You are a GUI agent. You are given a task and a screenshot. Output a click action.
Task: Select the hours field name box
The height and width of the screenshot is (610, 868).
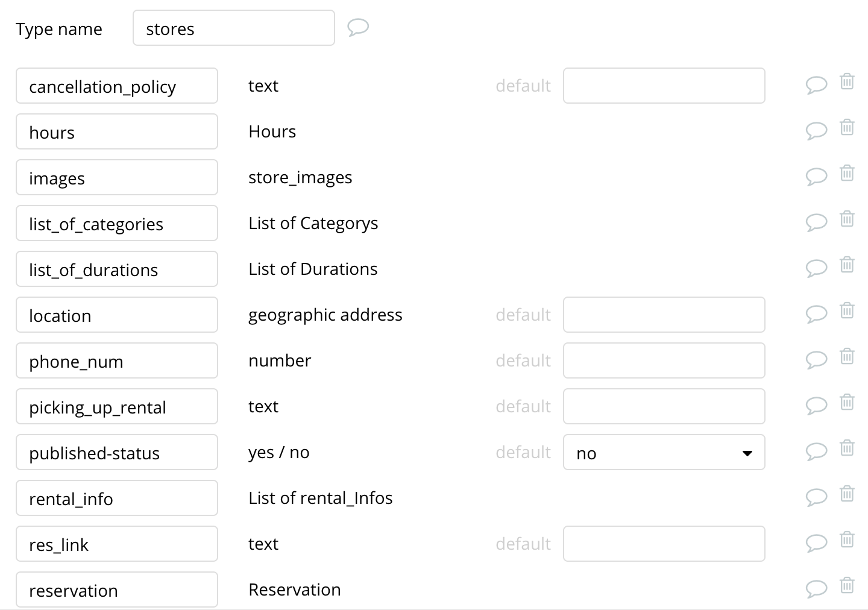[x=116, y=132]
